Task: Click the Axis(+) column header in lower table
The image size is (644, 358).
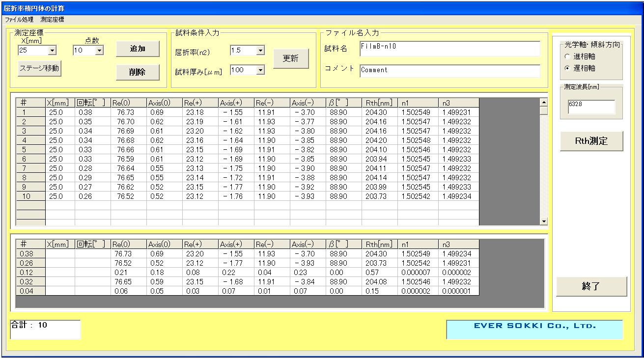Action: (236, 245)
